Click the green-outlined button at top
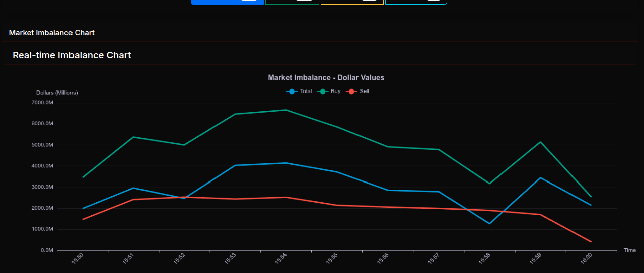 292,2
